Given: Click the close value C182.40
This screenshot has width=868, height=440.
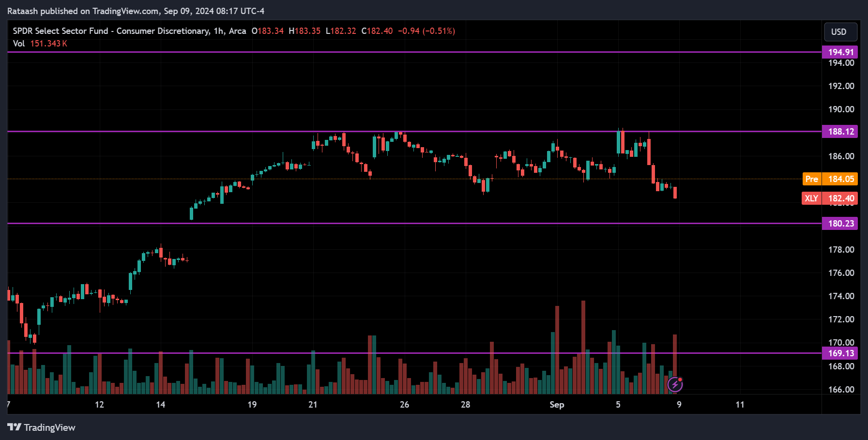Looking at the screenshot, I should point(377,31).
